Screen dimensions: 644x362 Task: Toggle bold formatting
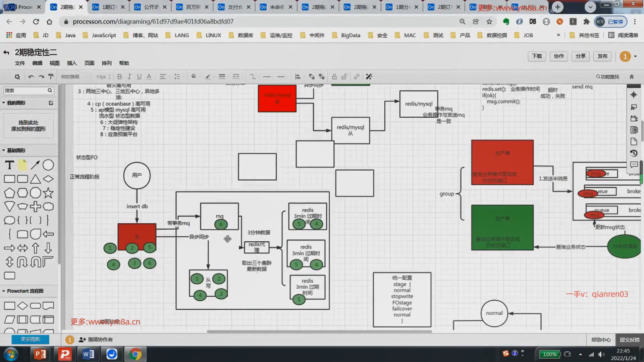point(119,77)
